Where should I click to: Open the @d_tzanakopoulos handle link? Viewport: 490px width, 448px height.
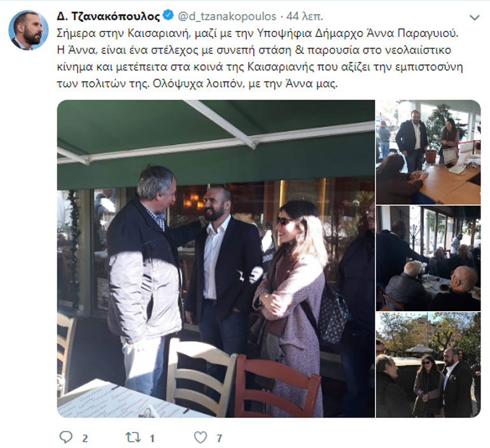(x=227, y=17)
